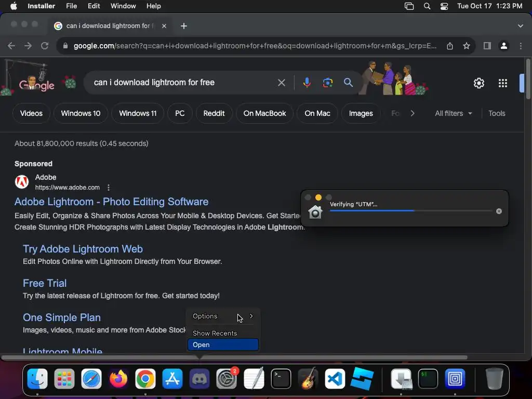Image resolution: width=532 pixels, height=399 pixels.
Task: Open the Chrome profile menu
Action: point(504,46)
